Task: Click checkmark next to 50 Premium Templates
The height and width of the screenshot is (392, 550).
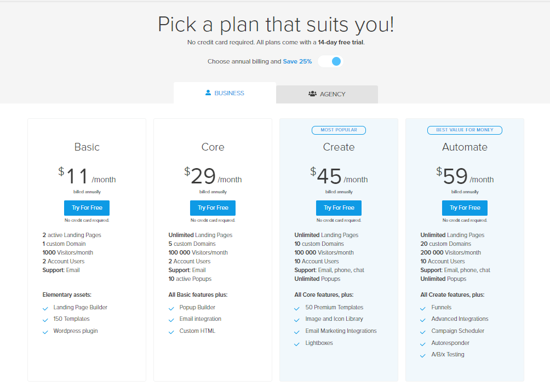Action: click(297, 309)
